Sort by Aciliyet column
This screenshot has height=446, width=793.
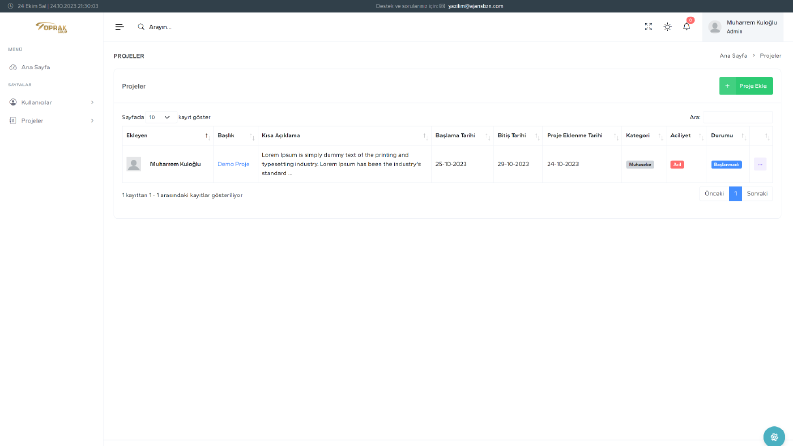tap(686, 136)
